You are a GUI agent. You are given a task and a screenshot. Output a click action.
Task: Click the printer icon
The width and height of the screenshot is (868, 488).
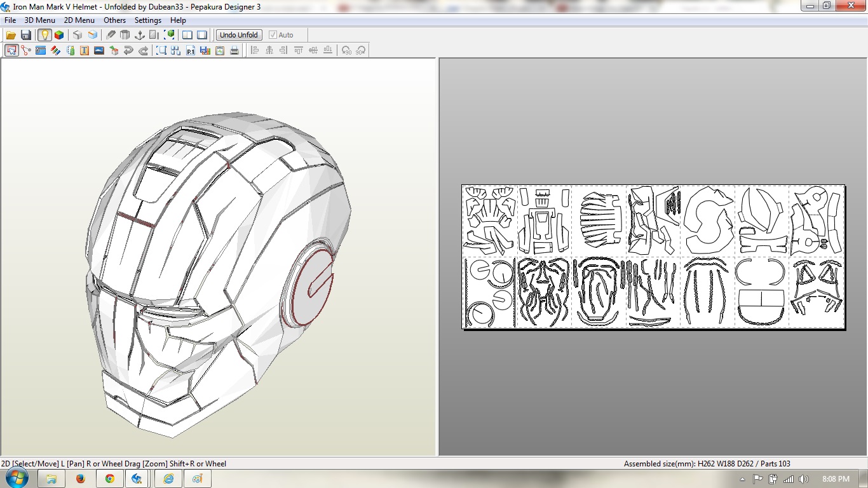(x=234, y=50)
